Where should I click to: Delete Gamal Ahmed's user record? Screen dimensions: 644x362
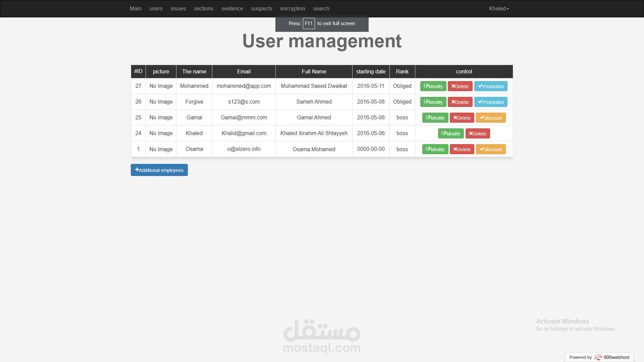(462, 118)
